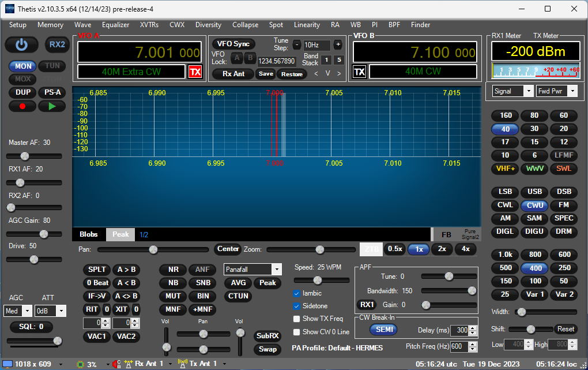Open the Equalizer menu

point(115,25)
